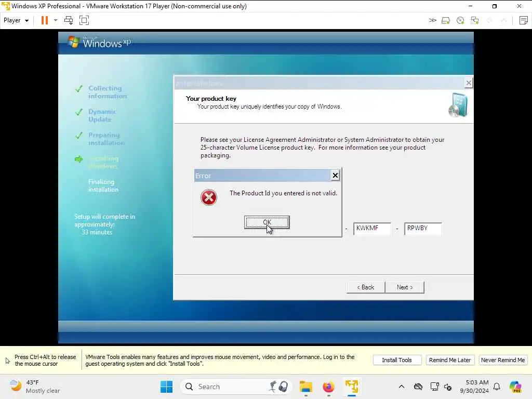Screen dimensions: 532x399
Task: Click the setup CD box icon
Action: [458, 105]
